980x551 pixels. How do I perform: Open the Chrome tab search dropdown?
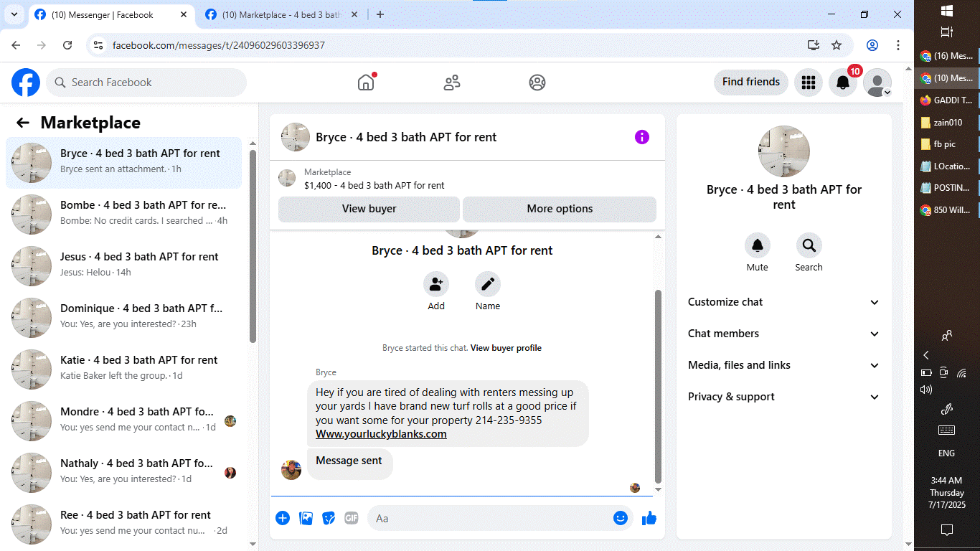click(x=14, y=14)
